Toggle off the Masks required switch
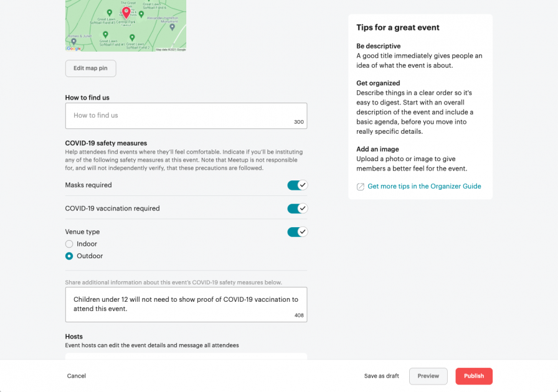Viewport: 558px width, 392px height. point(297,185)
